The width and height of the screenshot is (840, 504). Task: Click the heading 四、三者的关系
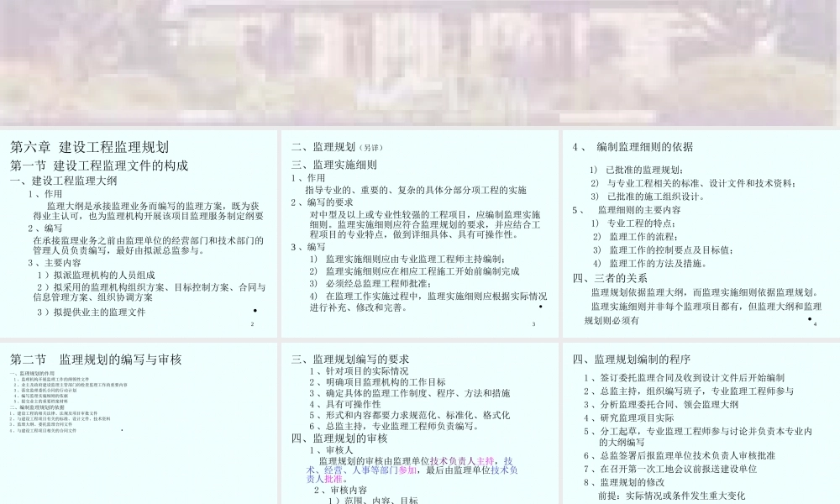point(610,278)
